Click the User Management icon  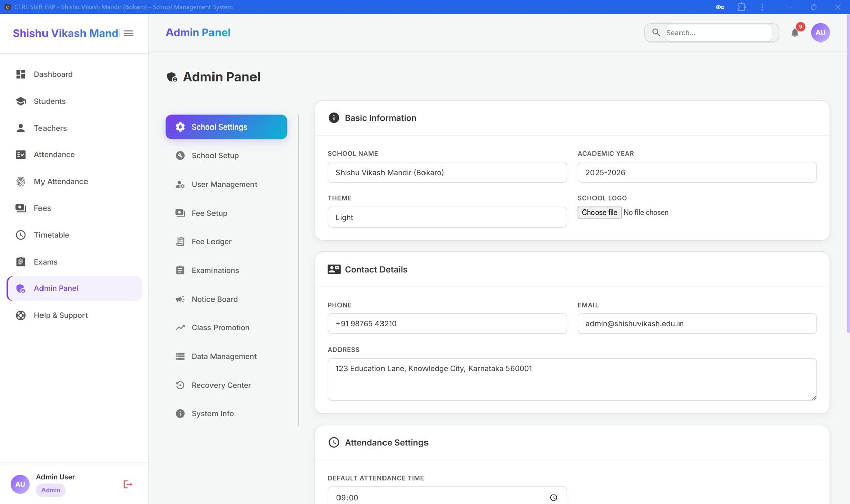[x=180, y=184]
